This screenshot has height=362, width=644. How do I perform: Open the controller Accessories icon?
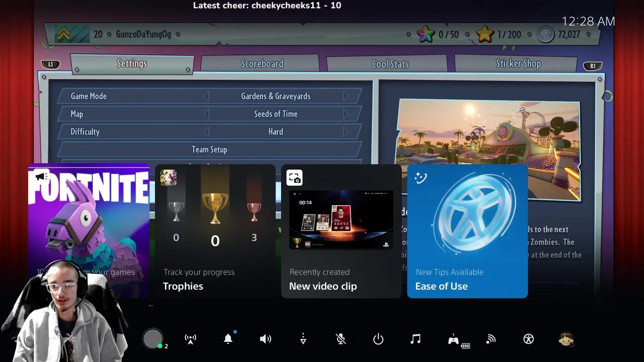tap(454, 339)
